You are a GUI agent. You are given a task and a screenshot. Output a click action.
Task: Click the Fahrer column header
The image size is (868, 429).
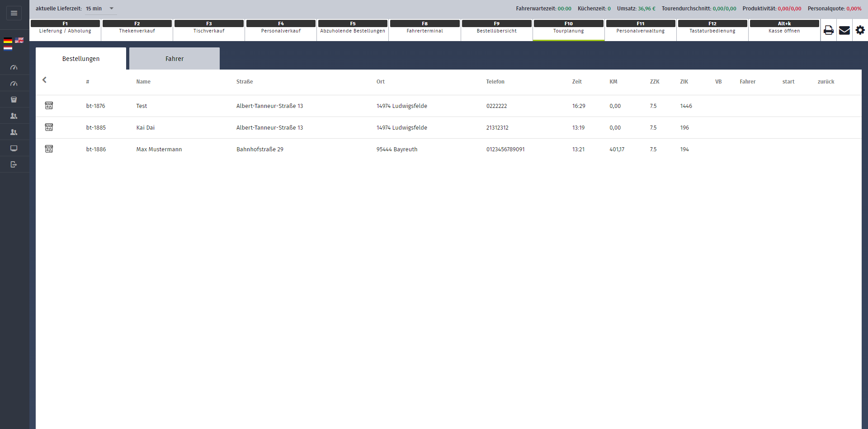click(747, 82)
